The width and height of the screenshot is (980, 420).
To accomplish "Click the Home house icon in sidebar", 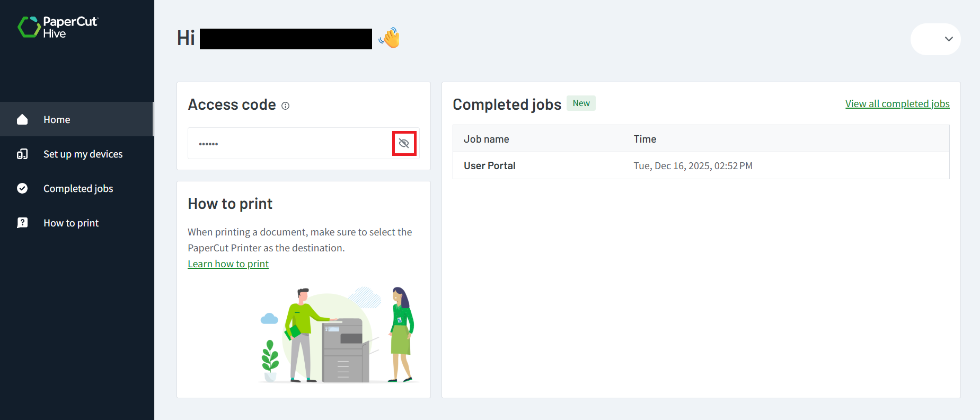I will (22, 119).
